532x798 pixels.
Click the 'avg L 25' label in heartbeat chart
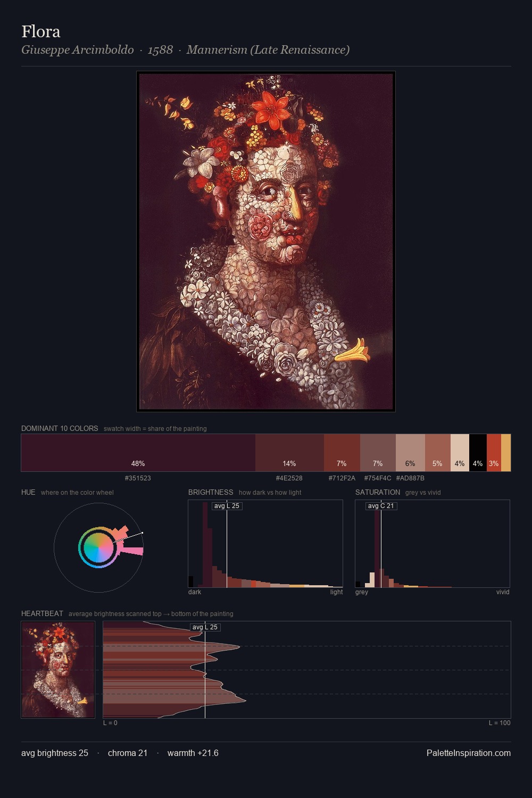click(x=205, y=627)
